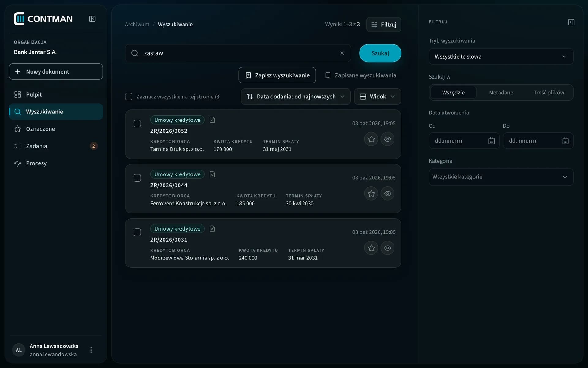Click file icon next to ZR/2026/0052 category
Viewport: 588px width, 368px height.
212,120
